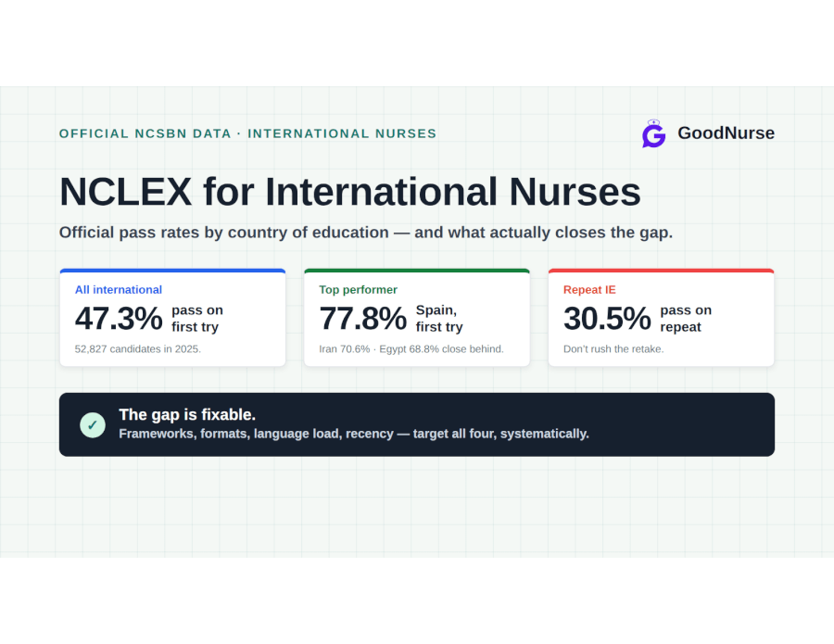Click the 47.3% pass rate figure
The image size is (834, 644).
119,319
